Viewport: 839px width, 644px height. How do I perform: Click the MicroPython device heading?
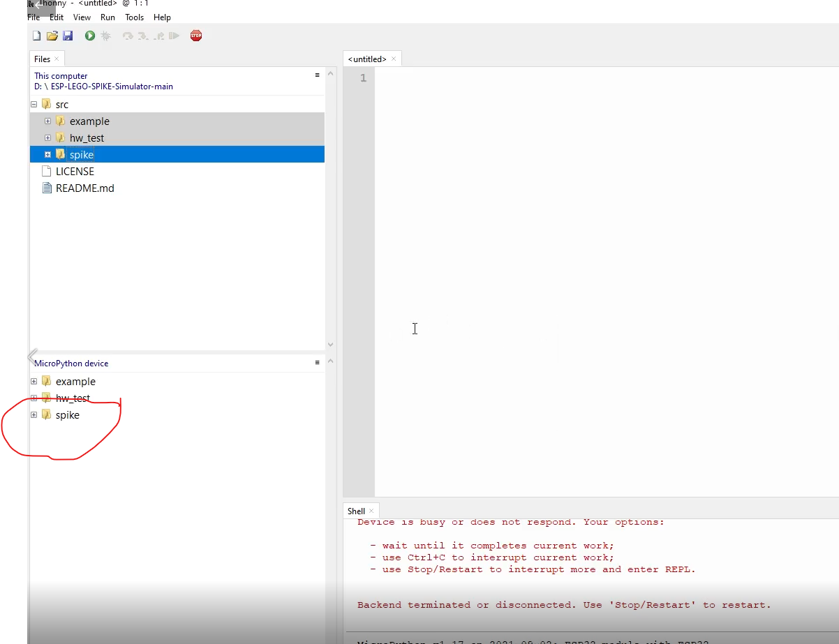[x=71, y=364]
